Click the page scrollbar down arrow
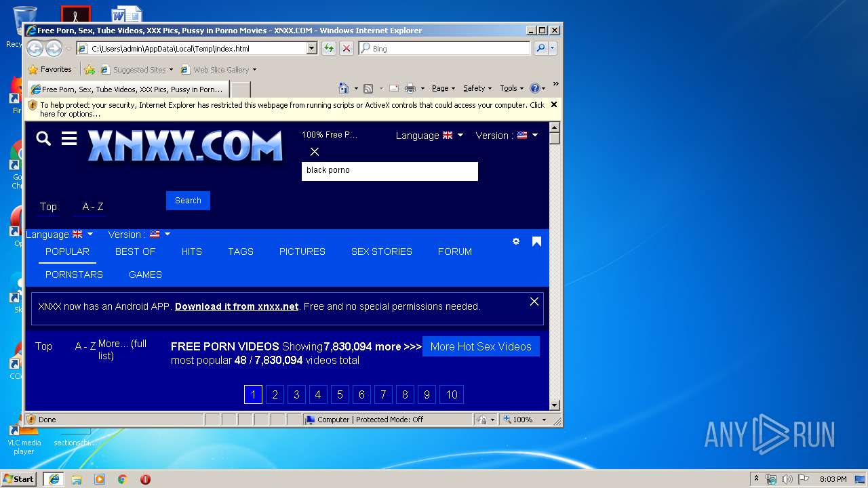This screenshot has height=488, width=868. (x=554, y=405)
